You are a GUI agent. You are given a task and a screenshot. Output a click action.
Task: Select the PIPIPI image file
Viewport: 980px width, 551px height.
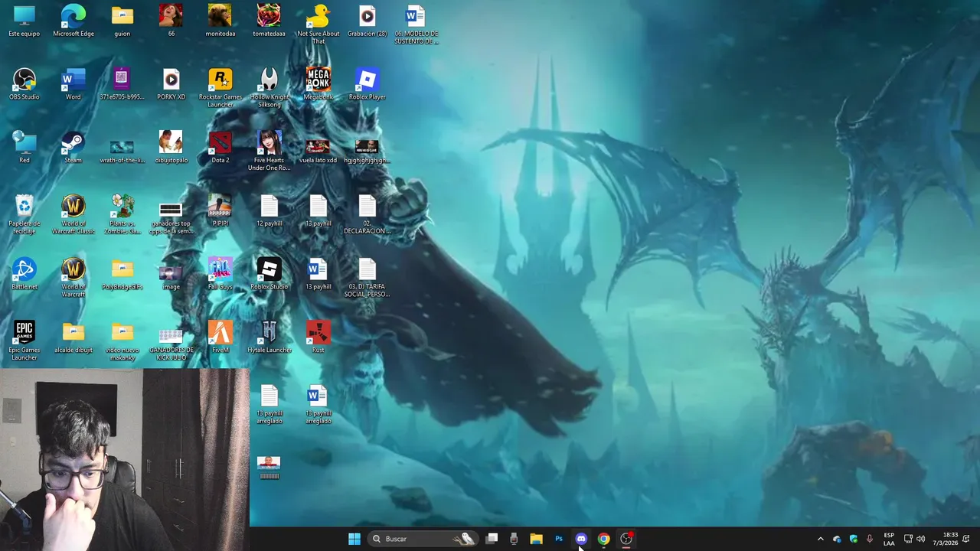(220, 210)
